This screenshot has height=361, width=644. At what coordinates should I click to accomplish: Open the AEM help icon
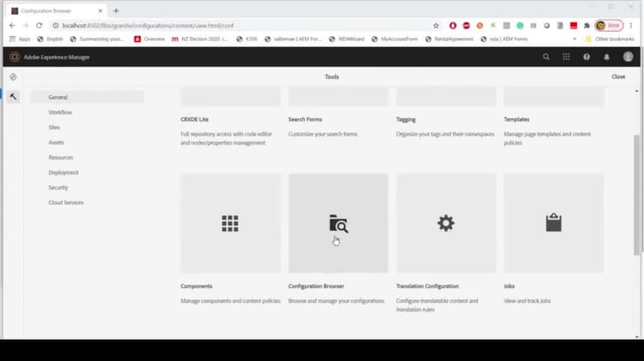[586, 57]
